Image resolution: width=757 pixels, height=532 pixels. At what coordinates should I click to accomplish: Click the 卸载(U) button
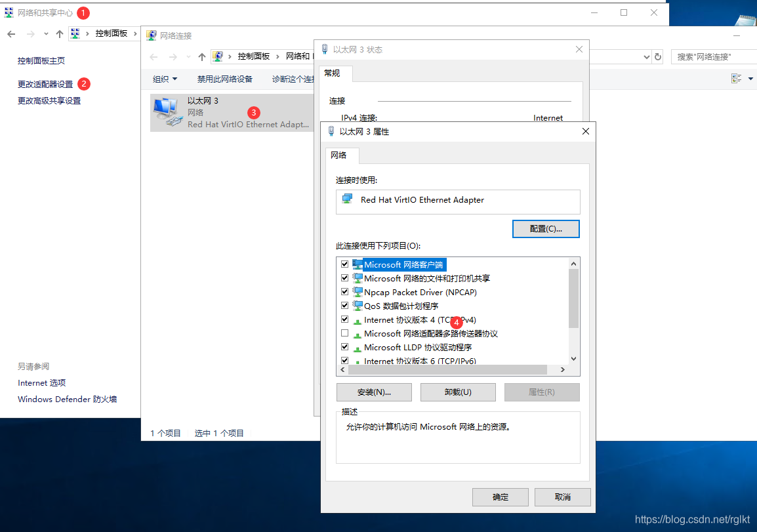458,392
